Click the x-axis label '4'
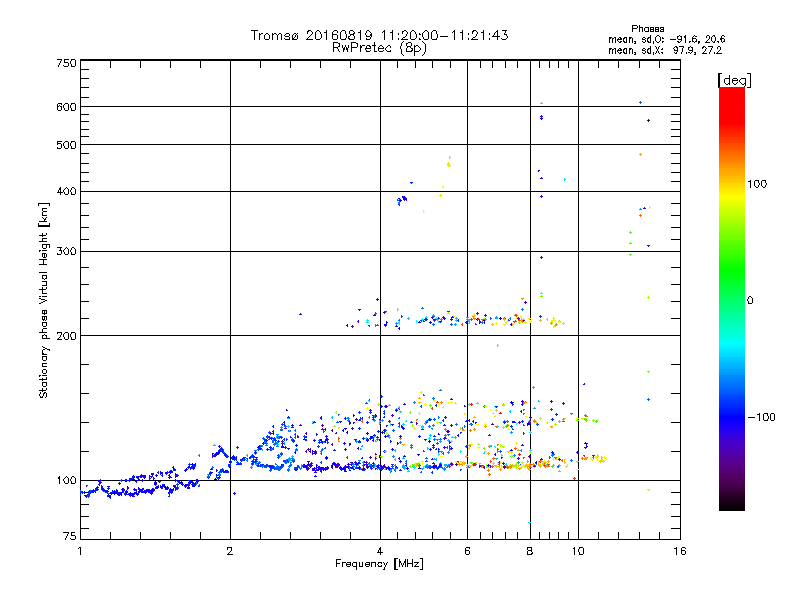The height and width of the screenshot is (600, 800). pos(380,551)
